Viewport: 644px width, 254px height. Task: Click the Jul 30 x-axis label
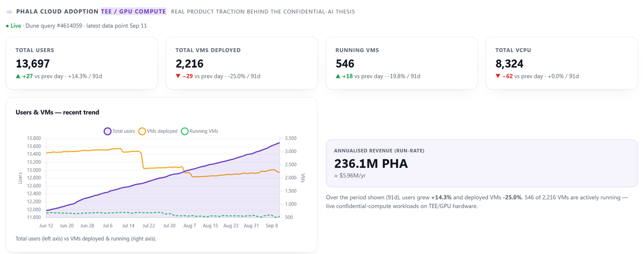[x=169, y=226]
